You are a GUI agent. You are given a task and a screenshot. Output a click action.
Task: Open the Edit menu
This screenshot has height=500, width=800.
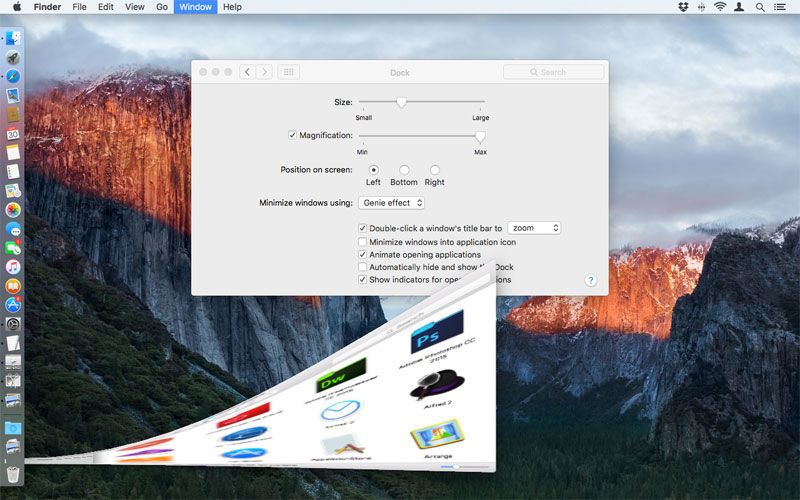tap(106, 7)
